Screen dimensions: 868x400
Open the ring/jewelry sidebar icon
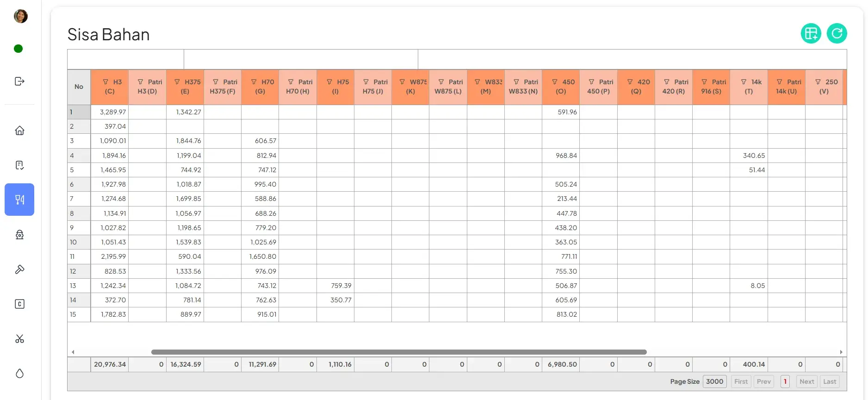19,235
